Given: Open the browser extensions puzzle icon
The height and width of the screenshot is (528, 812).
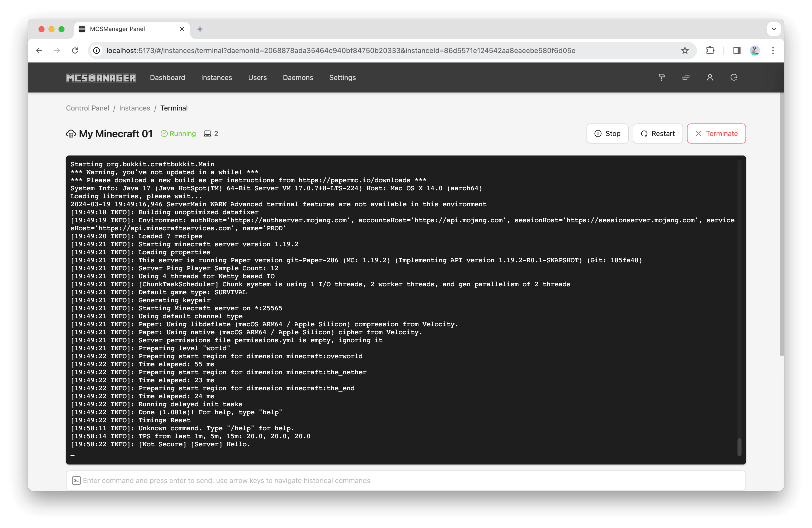Looking at the screenshot, I should 710,50.
